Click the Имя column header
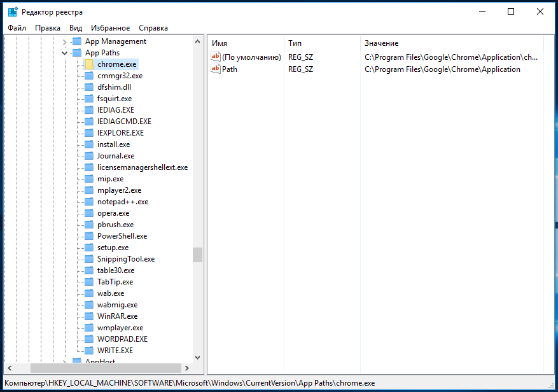 click(246, 43)
